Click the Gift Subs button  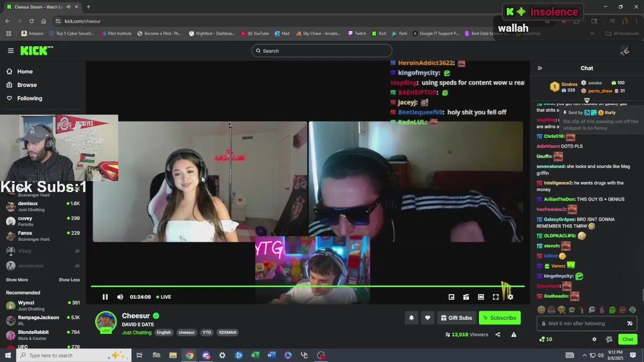pos(456,318)
